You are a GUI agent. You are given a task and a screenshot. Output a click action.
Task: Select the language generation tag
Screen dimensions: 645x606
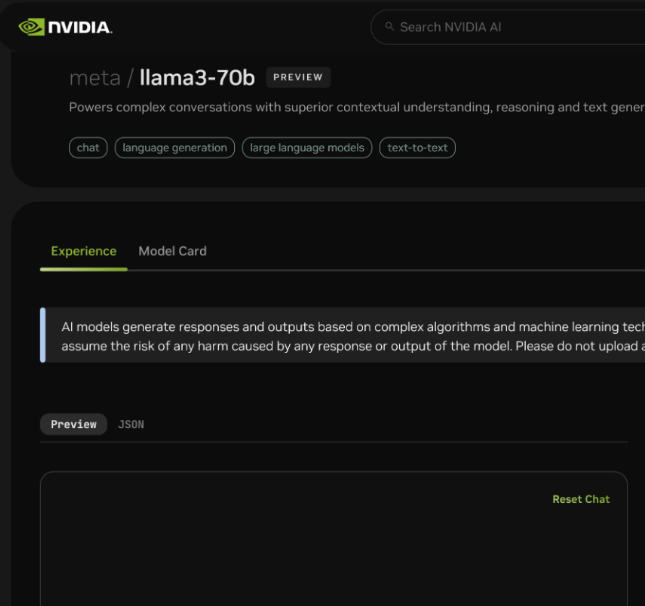175,148
